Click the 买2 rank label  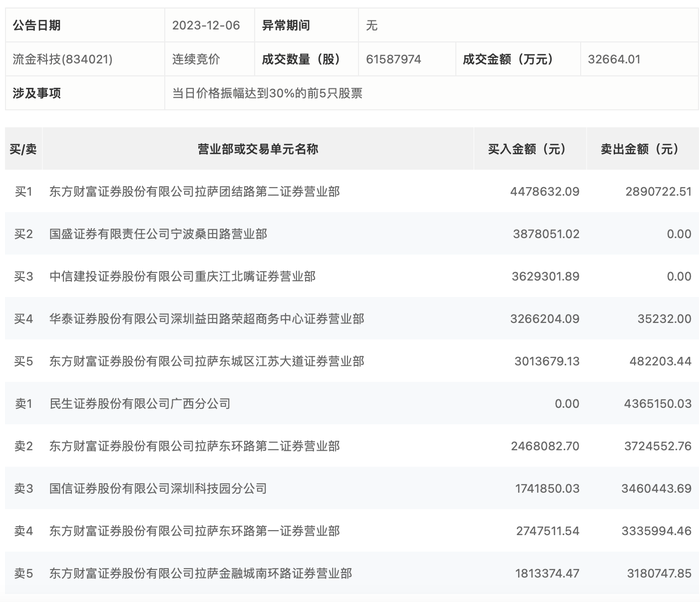(x=24, y=234)
